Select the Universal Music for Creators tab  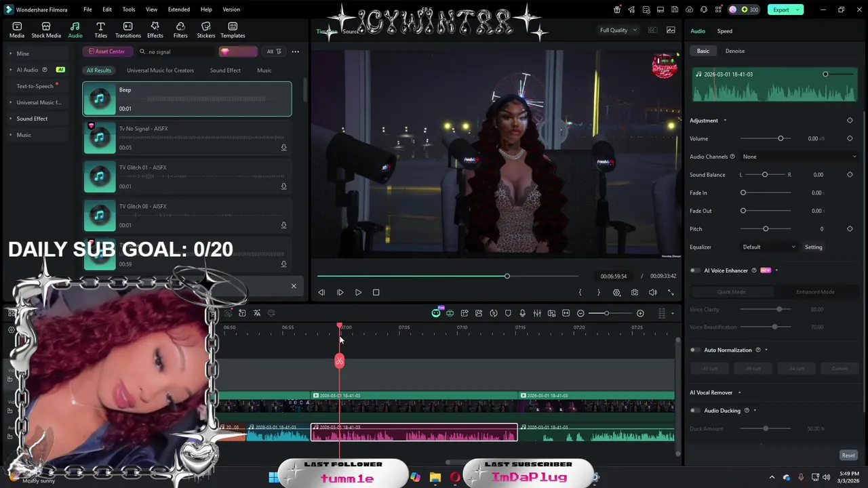[160, 70]
